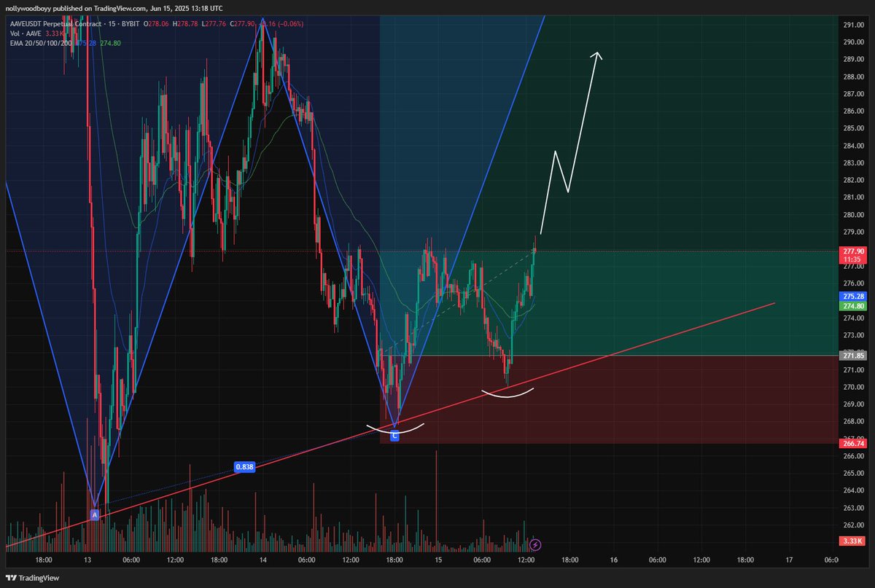Select the blue "C" pivot marker label
The height and width of the screenshot is (588, 875).
[394, 435]
